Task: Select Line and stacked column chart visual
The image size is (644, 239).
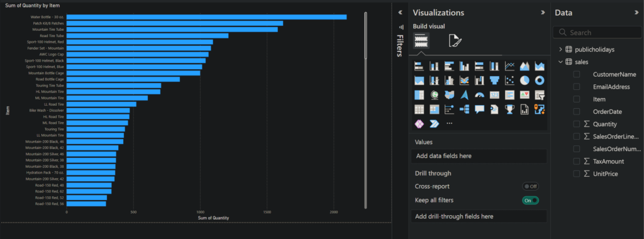Action: point(434,81)
